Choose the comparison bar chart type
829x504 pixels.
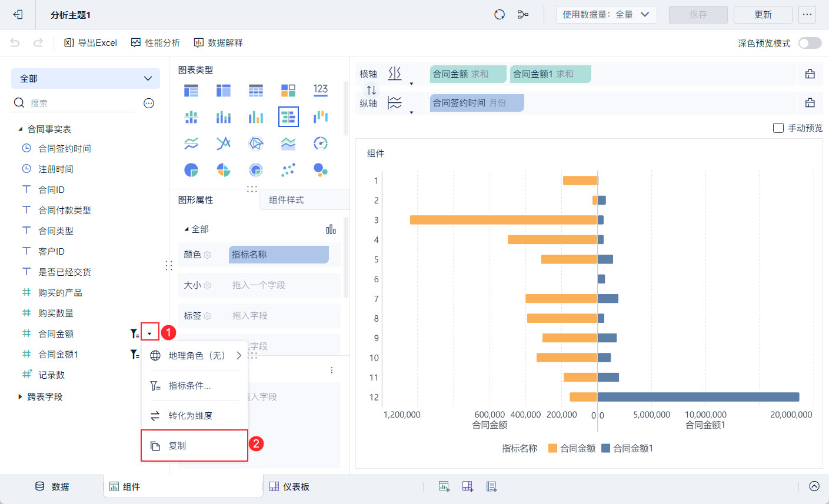(x=288, y=117)
